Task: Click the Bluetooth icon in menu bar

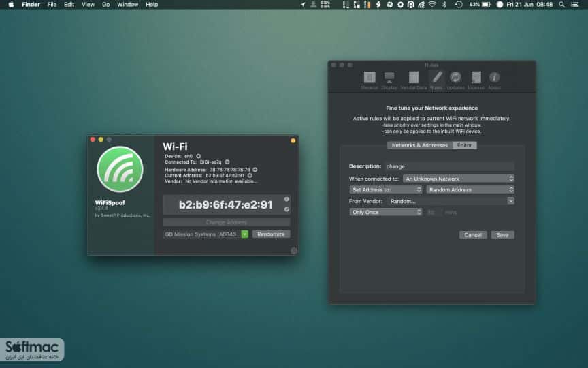Action: click(x=444, y=5)
